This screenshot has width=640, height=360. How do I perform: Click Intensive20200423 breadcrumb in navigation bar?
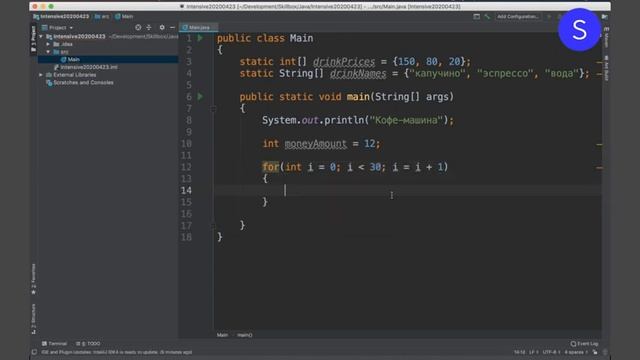pyautogui.click(x=61, y=17)
